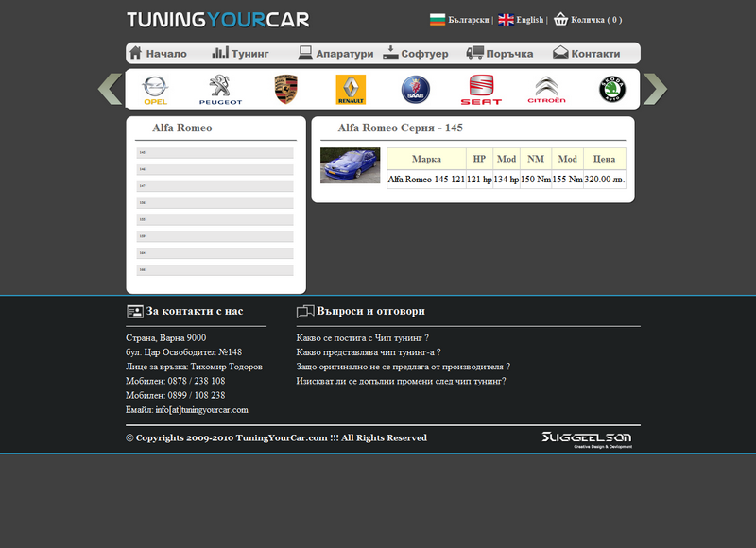Click the Suggeelson logo in footer
The width and height of the screenshot is (756, 548).
click(587, 439)
